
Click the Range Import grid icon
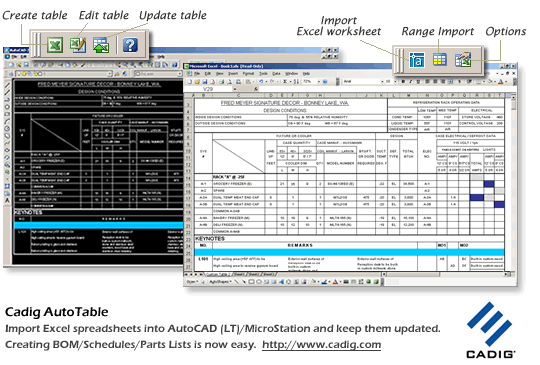coord(440,60)
